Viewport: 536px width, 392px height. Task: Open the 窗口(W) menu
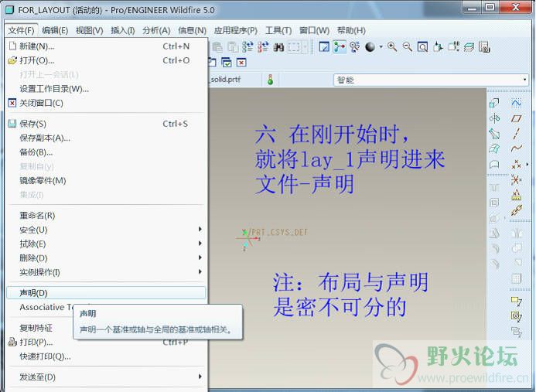tap(314, 30)
